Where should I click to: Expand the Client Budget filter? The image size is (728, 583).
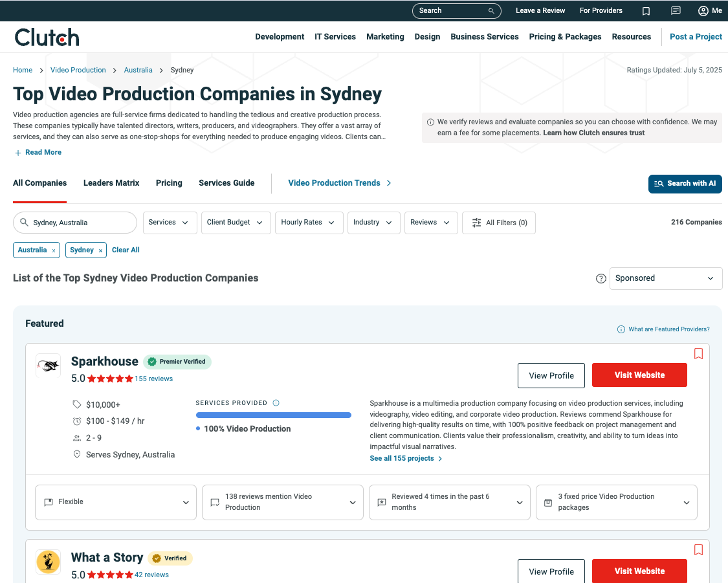click(x=236, y=223)
